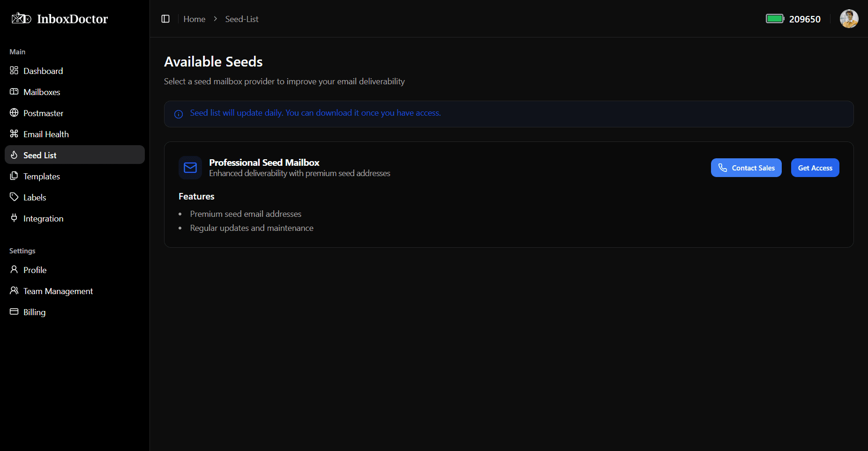Click the Features heading
This screenshot has height=451, width=868.
point(196,196)
